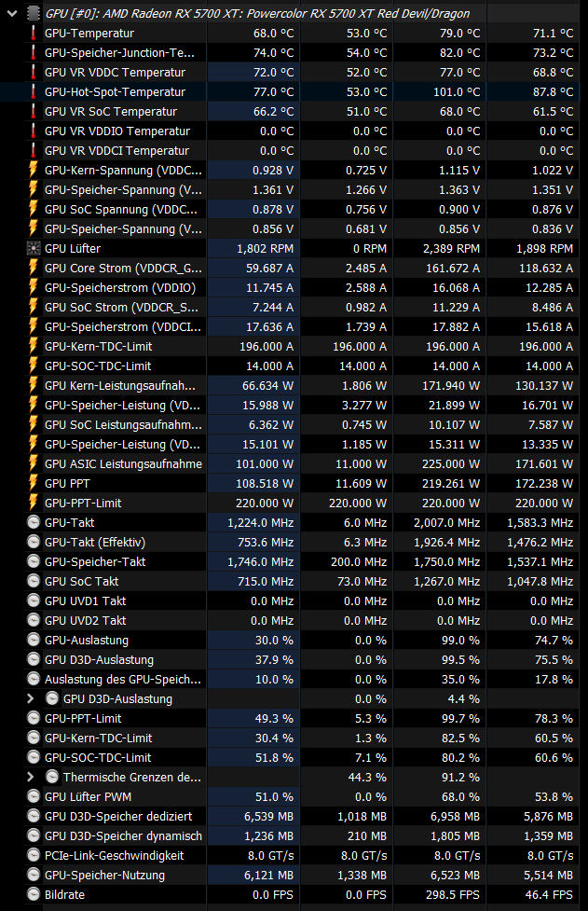Click thermometer icon beside GPU-Temperatur
The height and width of the screenshot is (911, 588).
point(34,34)
